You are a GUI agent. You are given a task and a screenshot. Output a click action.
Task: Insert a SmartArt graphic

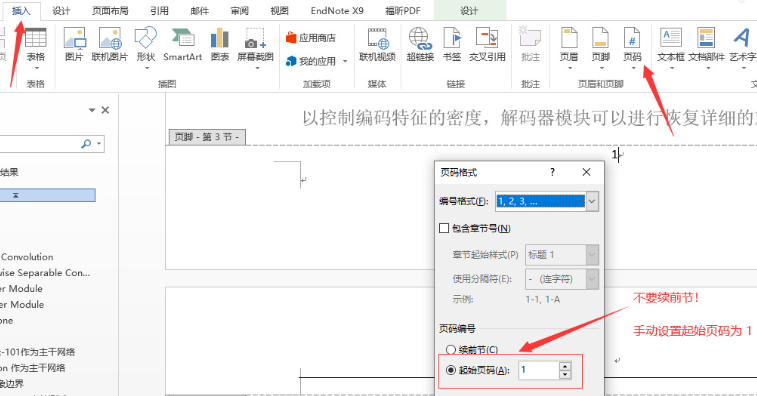(182, 45)
